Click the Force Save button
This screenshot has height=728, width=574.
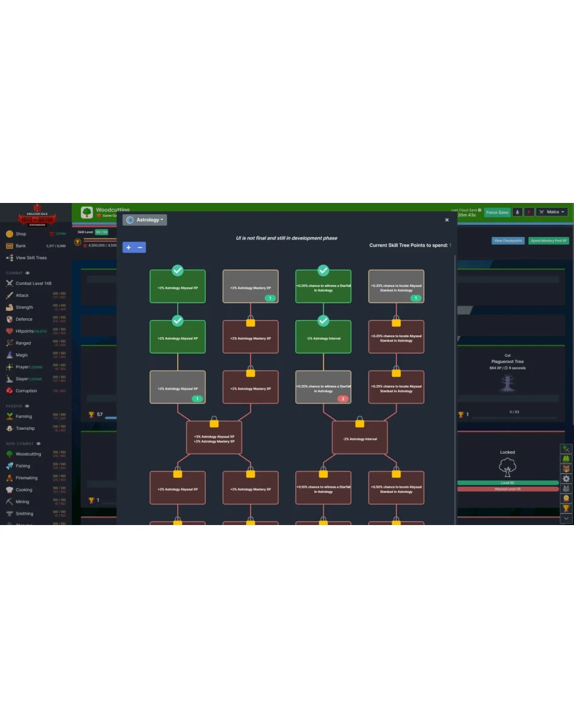(x=496, y=212)
